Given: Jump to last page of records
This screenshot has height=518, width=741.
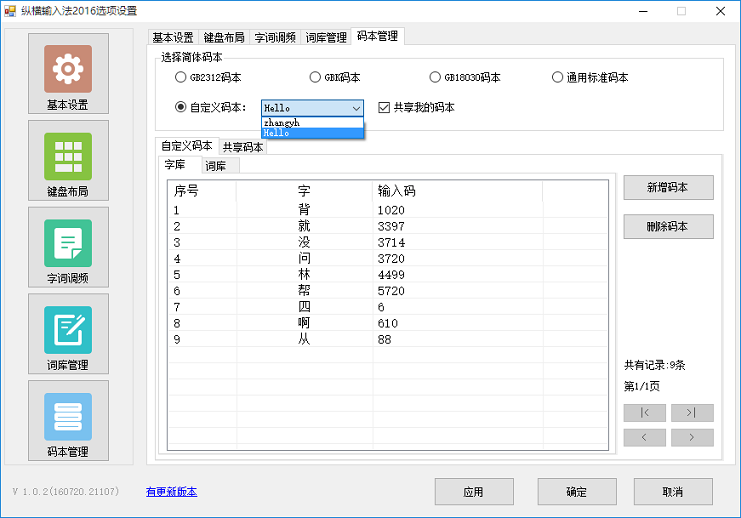Looking at the screenshot, I should [x=691, y=413].
